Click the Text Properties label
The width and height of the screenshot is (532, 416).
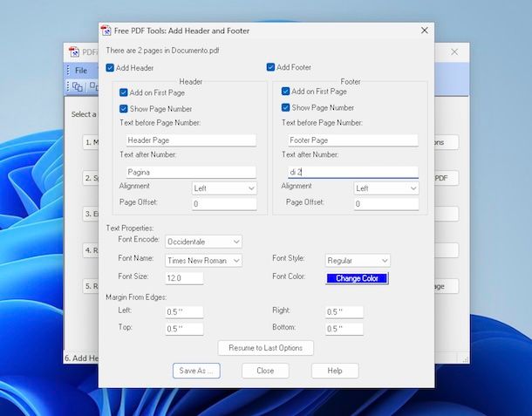(130, 228)
